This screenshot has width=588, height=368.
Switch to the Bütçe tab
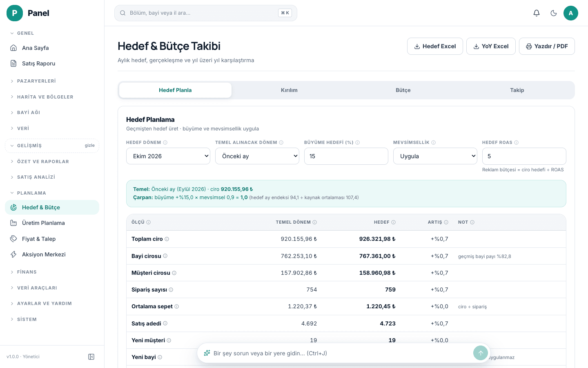(403, 90)
